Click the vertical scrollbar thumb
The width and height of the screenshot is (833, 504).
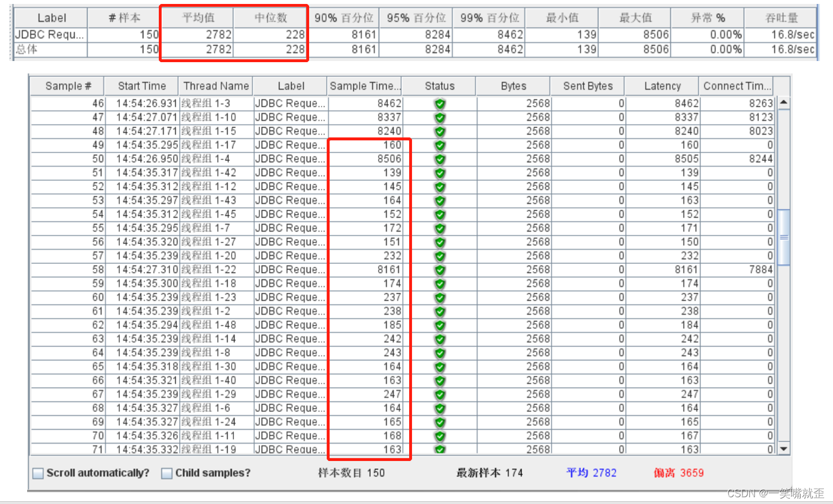784,237
